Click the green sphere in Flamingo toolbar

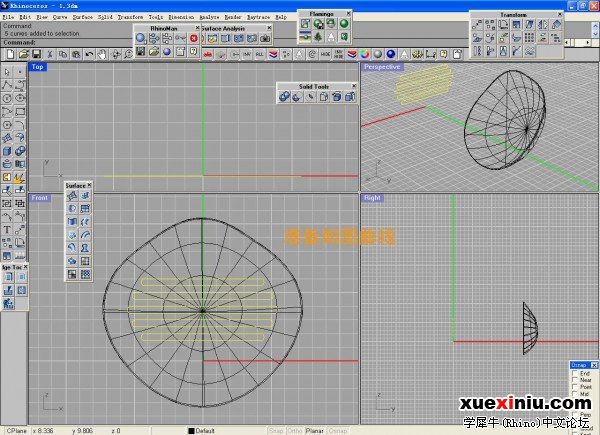pos(344,24)
